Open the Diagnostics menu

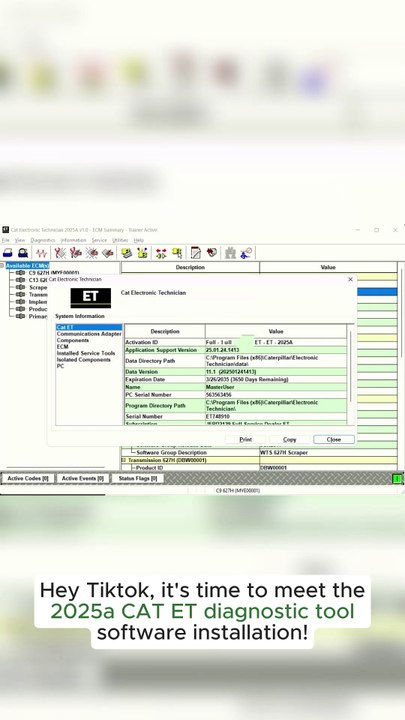[x=43, y=240]
